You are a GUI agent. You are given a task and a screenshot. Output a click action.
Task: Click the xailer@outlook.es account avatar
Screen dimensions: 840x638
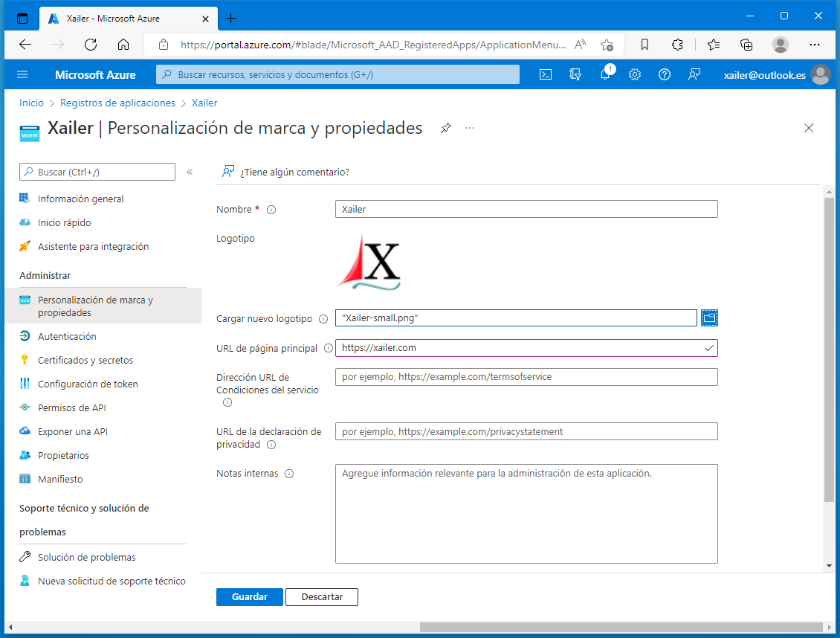[821, 74]
